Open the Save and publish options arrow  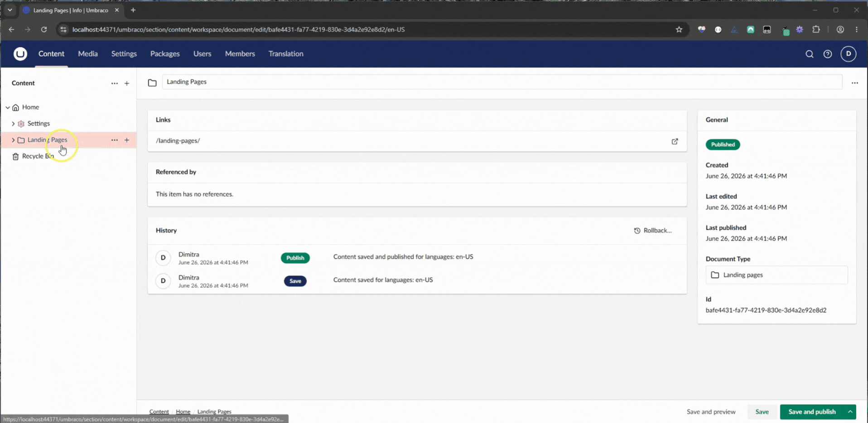(x=850, y=412)
